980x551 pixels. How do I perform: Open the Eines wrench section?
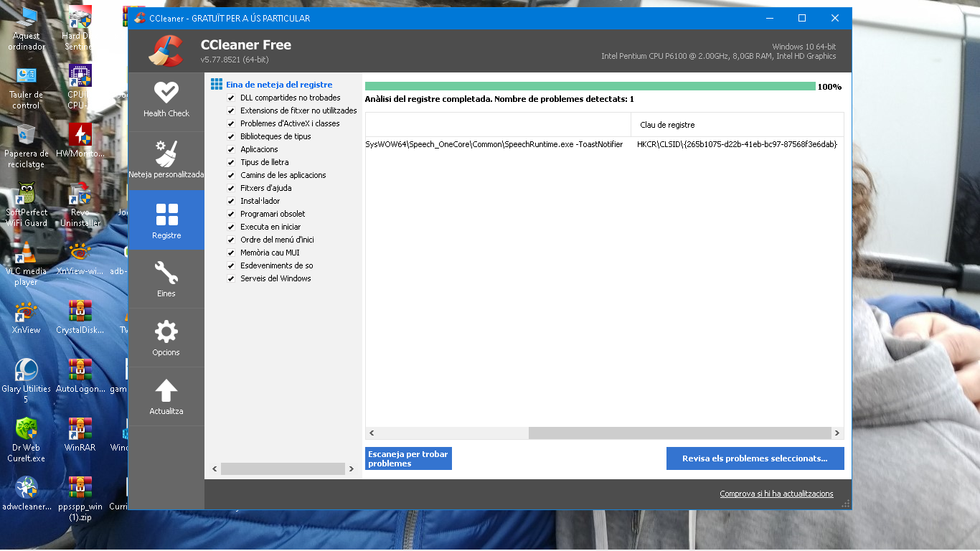[x=166, y=278]
